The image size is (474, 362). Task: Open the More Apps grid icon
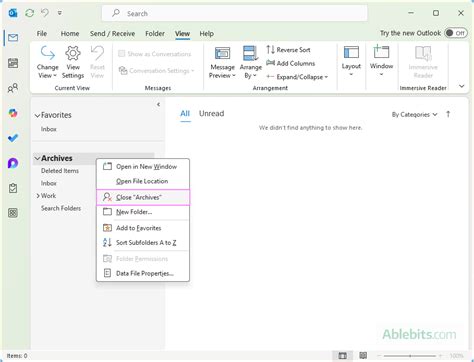click(13, 213)
